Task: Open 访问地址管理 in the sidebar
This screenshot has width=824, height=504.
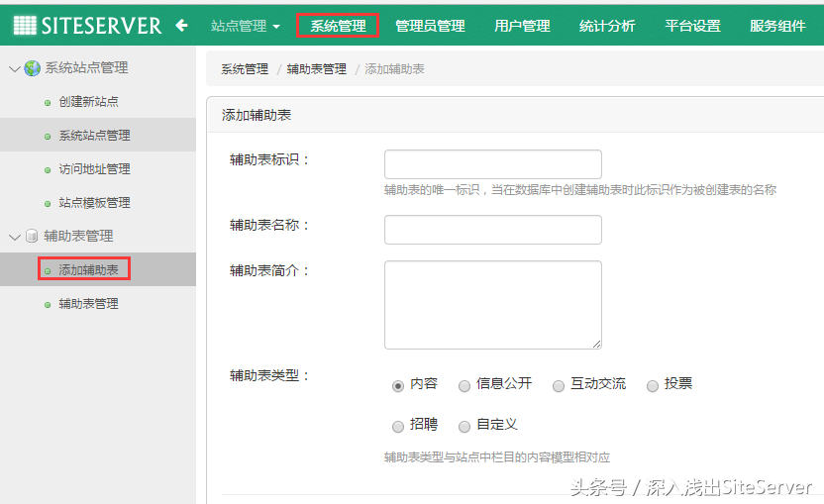Action: tap(95, 168)
